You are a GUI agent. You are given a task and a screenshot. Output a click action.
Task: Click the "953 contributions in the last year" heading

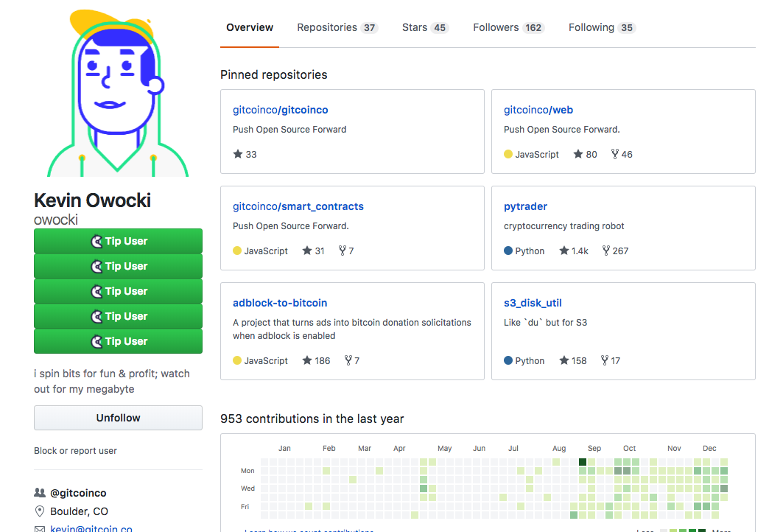pyautogui.click(x=312, y=419)
